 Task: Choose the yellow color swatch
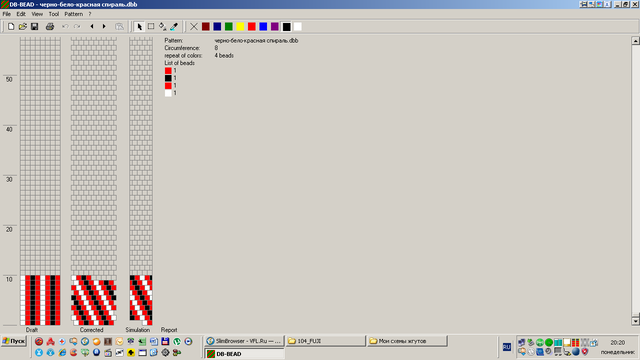click(240, 27)
